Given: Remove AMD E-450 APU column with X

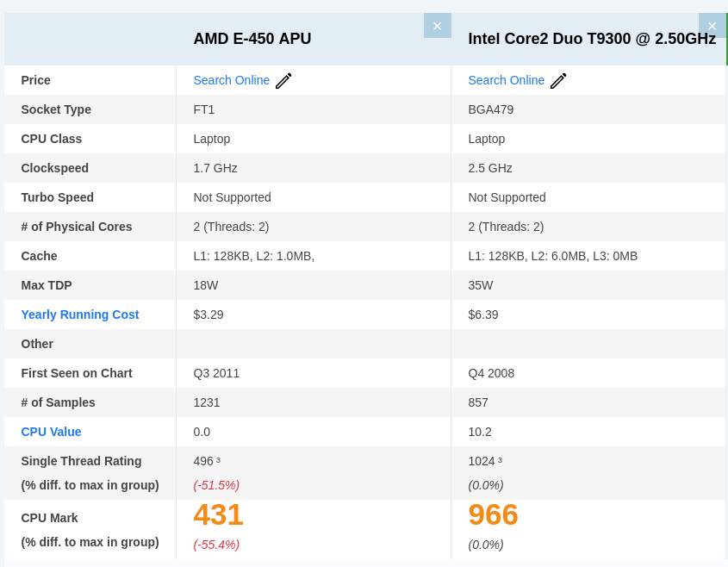Looking at the screenshot, I should pos(438,26).
